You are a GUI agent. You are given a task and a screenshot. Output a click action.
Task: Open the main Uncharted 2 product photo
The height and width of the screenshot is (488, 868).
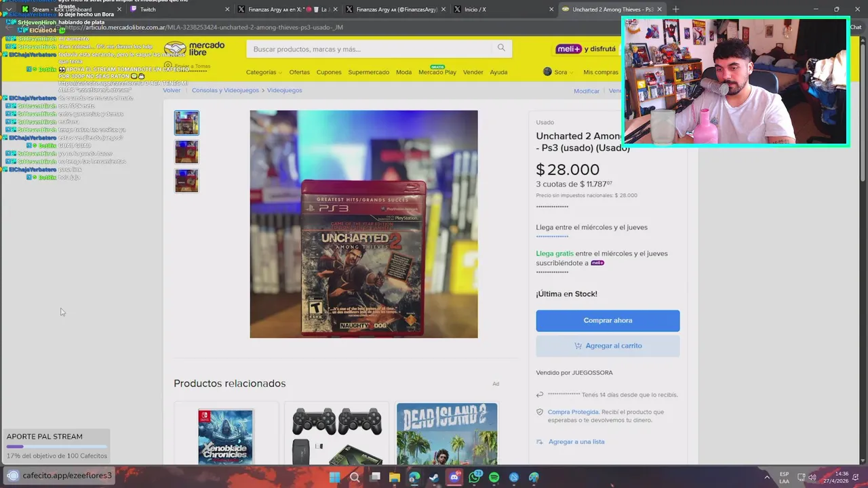[x=363, y=224]
